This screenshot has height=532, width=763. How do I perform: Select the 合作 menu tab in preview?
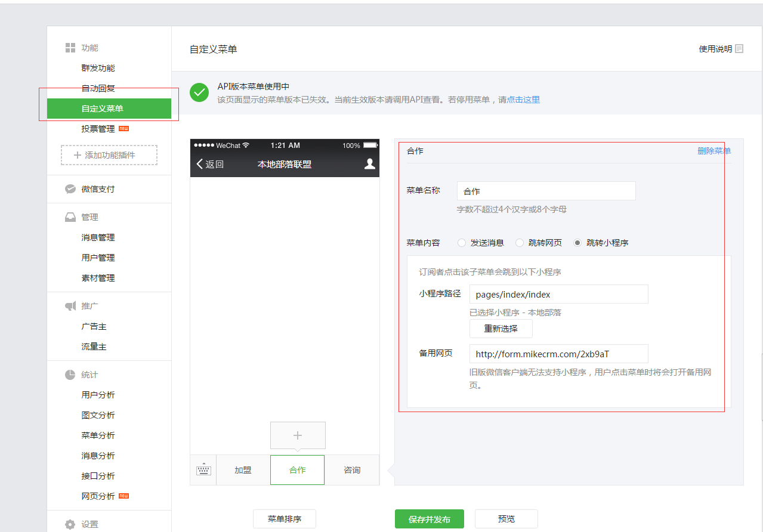tap(298, 470)
